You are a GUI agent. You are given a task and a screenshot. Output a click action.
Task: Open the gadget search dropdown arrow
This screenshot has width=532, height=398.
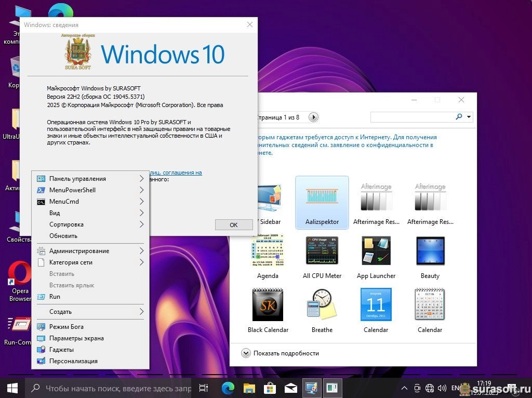[469, 117]
